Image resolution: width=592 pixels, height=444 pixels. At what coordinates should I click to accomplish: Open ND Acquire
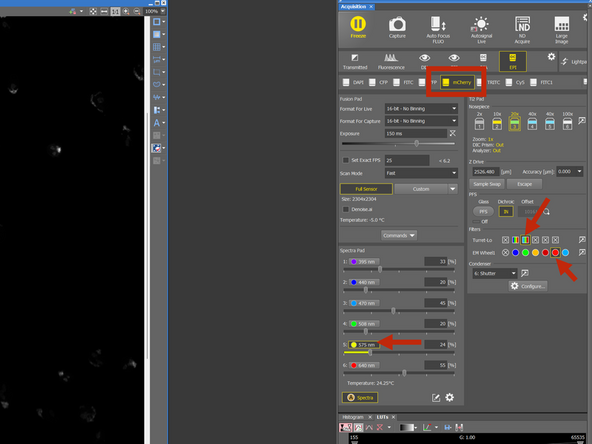[x=522, y=29]
